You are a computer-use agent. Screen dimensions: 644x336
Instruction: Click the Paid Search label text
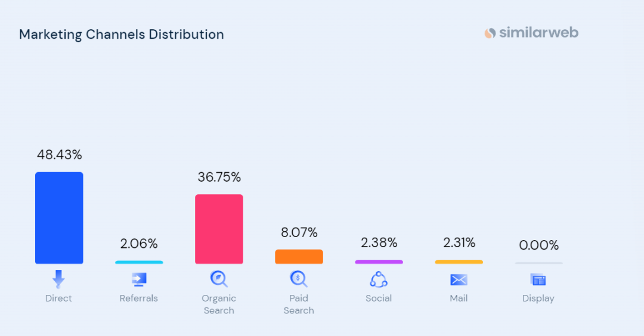299,304
